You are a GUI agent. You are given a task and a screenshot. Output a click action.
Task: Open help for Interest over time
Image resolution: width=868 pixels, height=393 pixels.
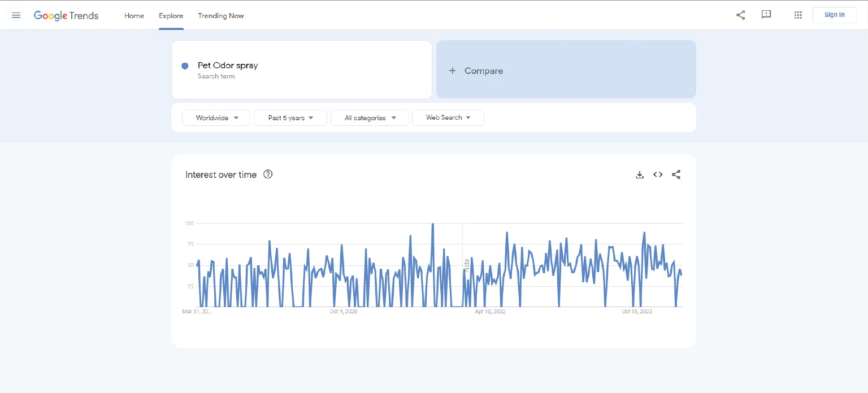(268, 174)
